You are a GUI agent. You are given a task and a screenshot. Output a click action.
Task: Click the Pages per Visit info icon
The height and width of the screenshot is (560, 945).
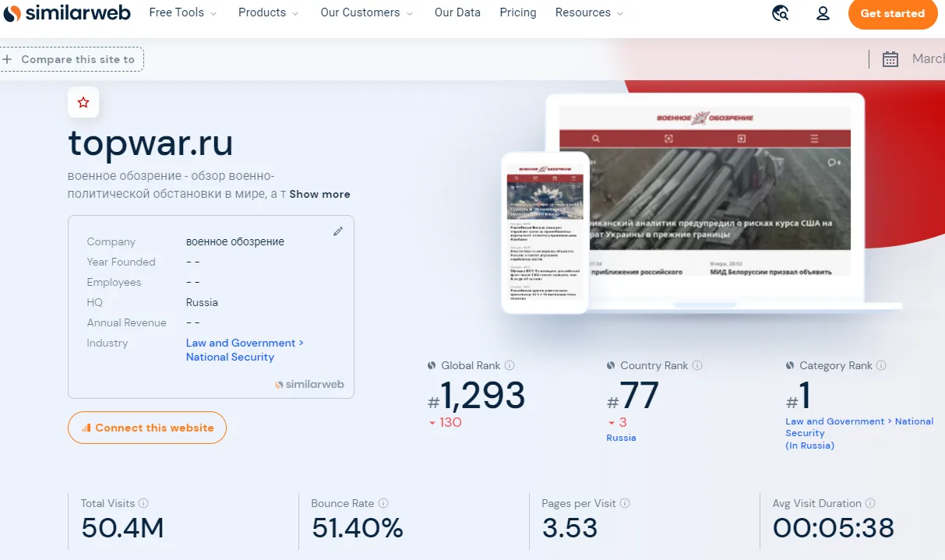pos(625,503)
